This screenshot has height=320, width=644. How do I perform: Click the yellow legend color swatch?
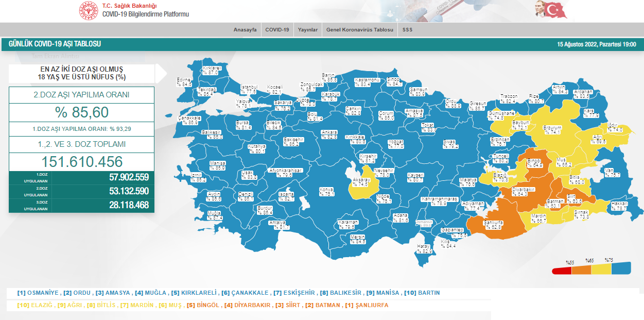(601, 268)
